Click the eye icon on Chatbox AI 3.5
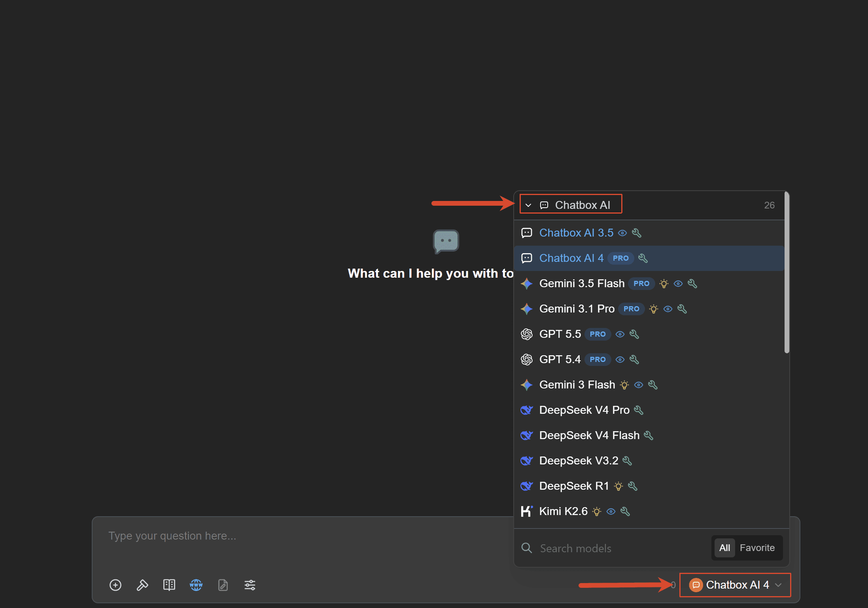 pyautogui.click(x=622, y=233)
